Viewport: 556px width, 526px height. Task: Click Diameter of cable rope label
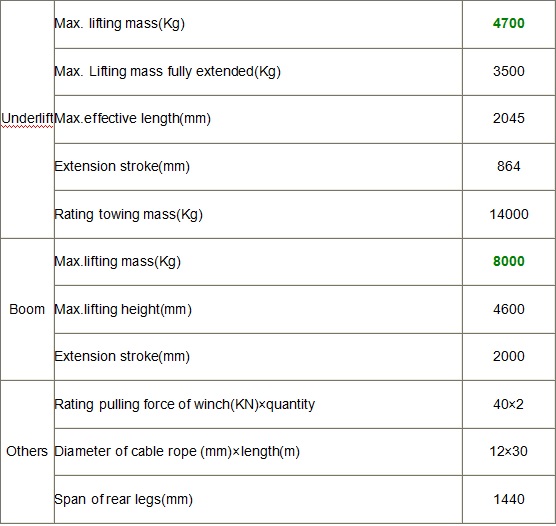pos(177,452)
